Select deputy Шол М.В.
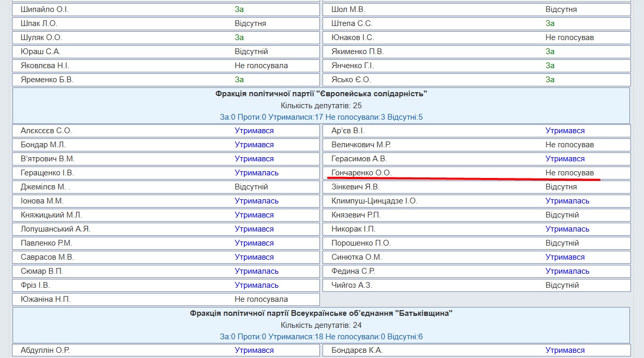Viewport: 644px width, 358px height. (349, 9)
